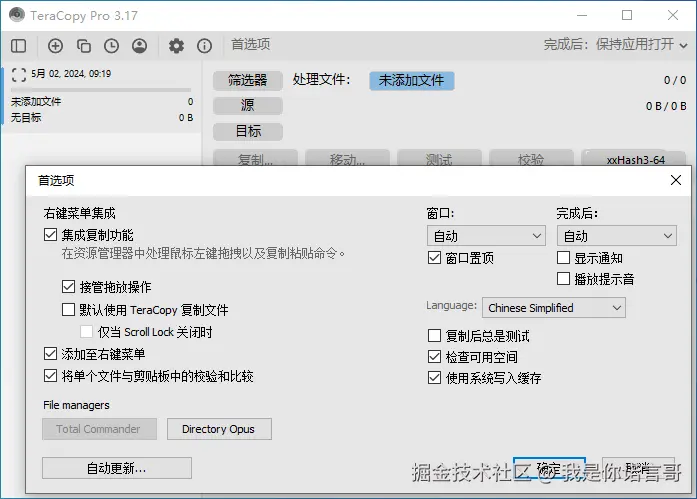Select the 移动... tab
Viewport: 697px width, 499px height.
point(347,159)
